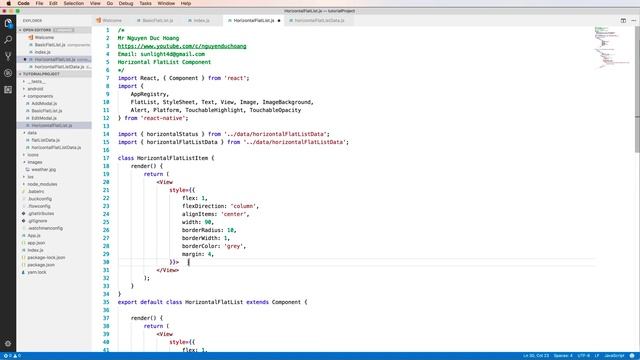Click the LF end-of-line indicator
640x360 pixels.
click(x=597, y=356)
